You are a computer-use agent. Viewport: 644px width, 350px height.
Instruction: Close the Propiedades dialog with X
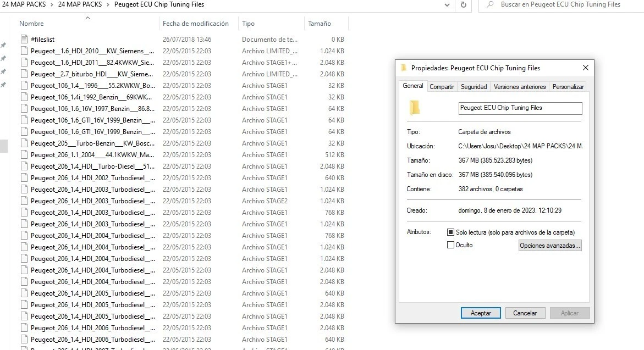click(585, 68)
